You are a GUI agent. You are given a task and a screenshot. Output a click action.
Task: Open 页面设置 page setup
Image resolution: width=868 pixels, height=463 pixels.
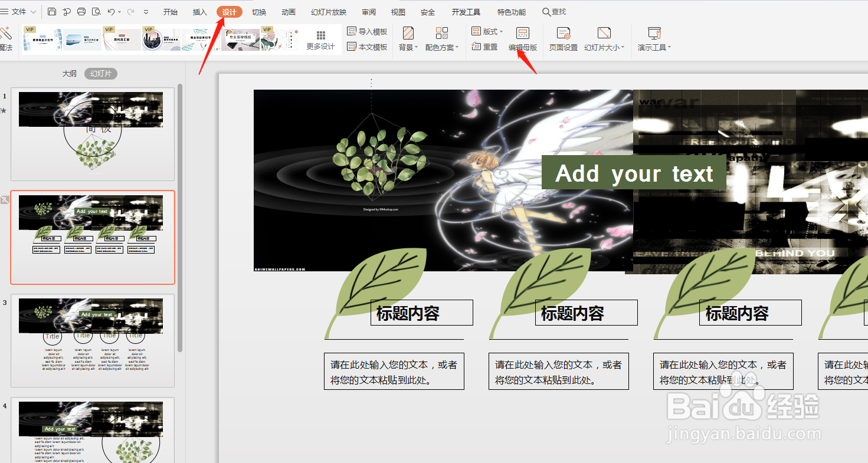564,40
